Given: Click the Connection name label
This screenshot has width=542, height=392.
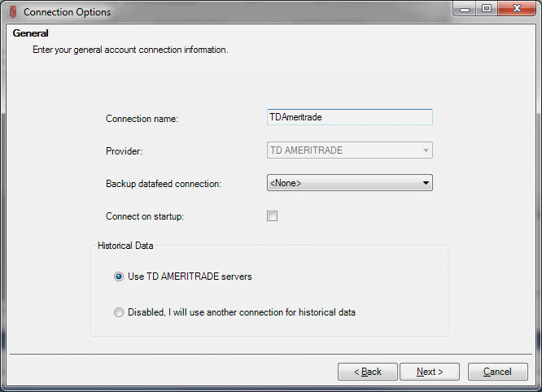Looking at the screenshot, I should 142,119.
